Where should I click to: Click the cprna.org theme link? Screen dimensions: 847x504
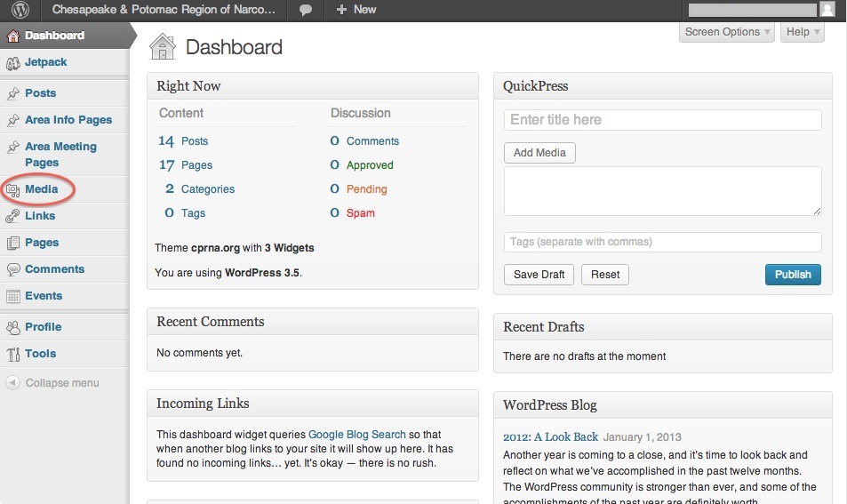pos(215,248)
